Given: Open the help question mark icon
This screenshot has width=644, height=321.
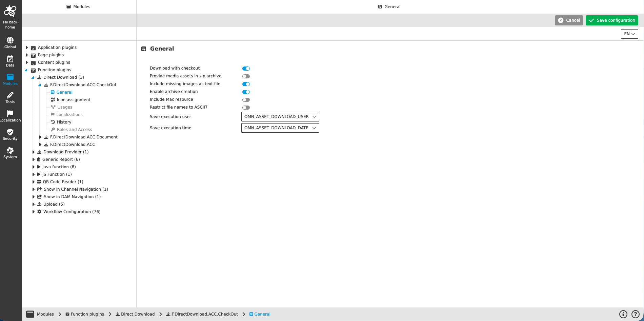Looking at the screenshot, I should 635,314.
